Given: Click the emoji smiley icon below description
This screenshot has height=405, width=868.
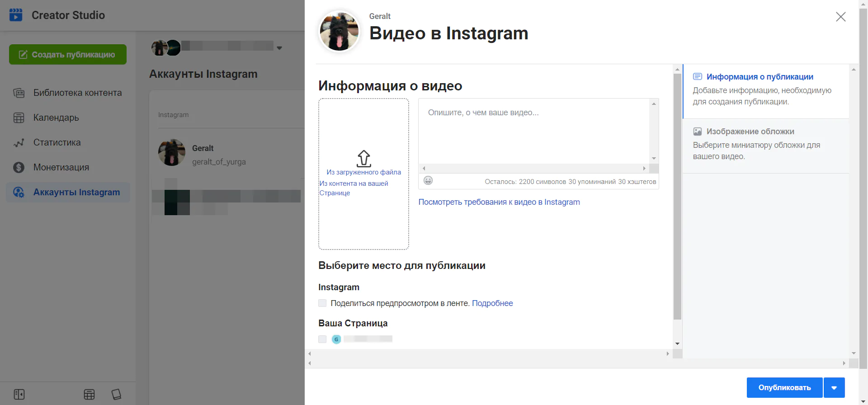Looking at the screenshot, I should [x=428, y=181].
